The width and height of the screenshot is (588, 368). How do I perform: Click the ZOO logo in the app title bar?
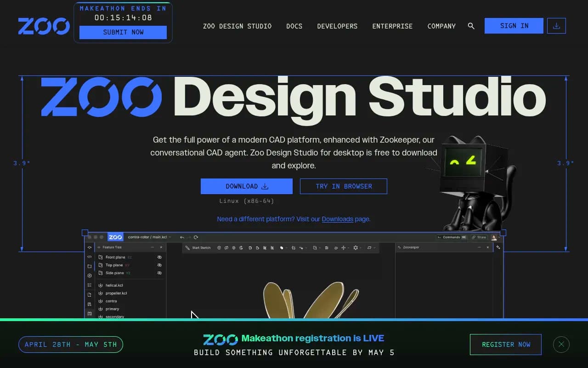(115, 237)
